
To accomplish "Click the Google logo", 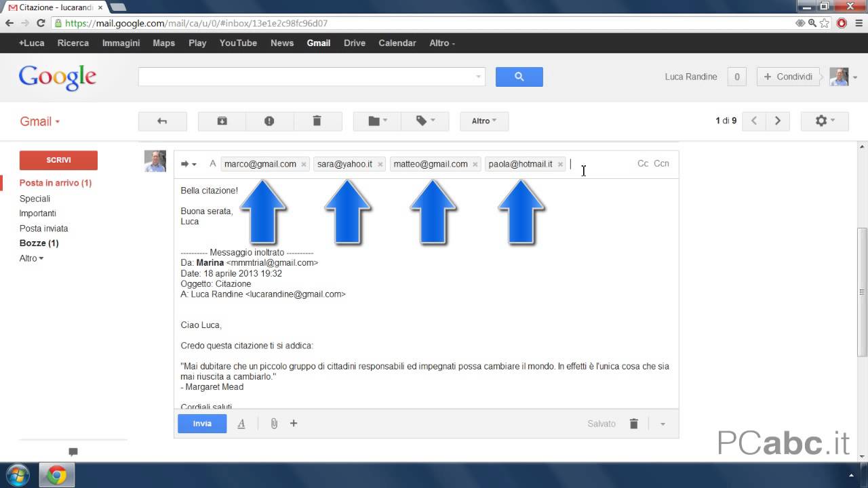I will click(x=58, y=77).
